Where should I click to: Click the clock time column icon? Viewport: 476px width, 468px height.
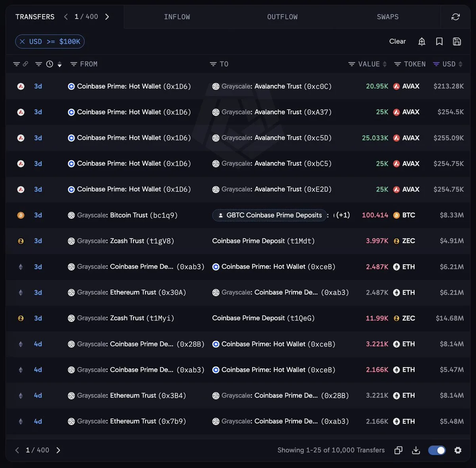tap(50, 64)
